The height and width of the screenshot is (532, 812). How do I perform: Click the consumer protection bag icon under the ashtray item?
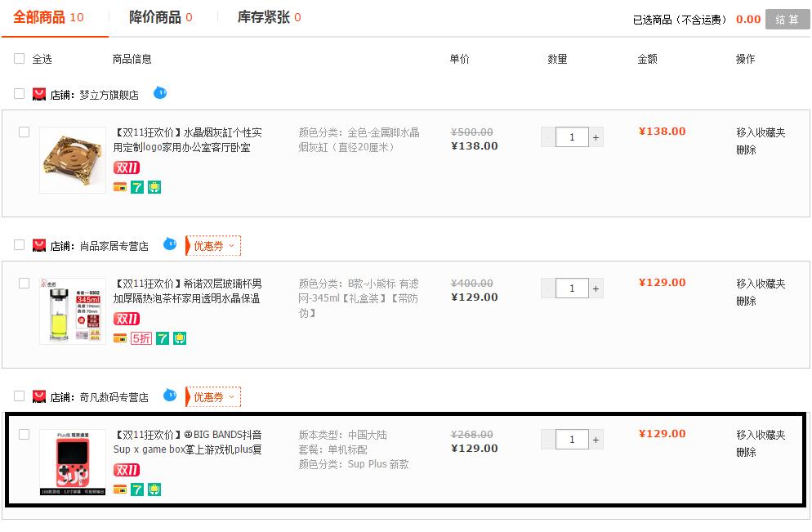tap(154, 186)
